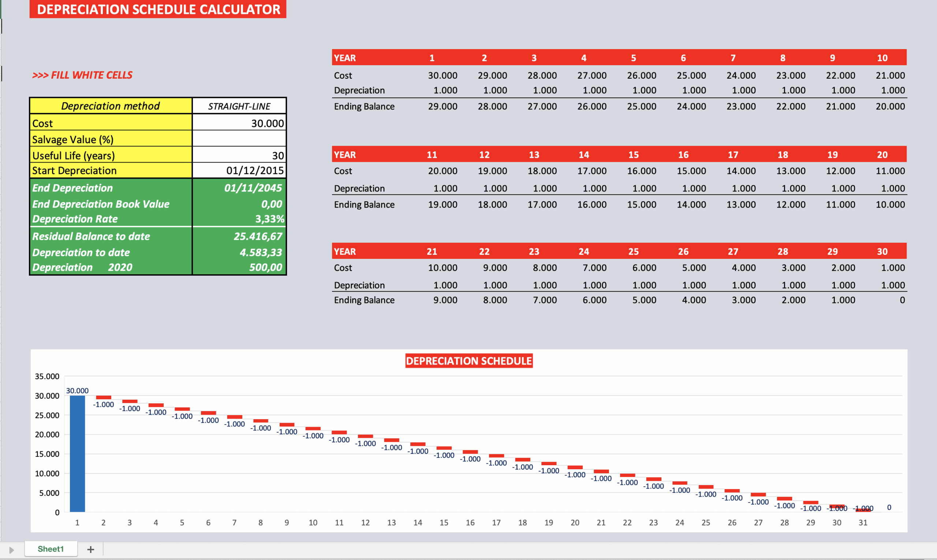Click the DEPRECIATION SCHEDULE CALCULATOR title banner
The width and height of the screenshot is (937, 560).
(158, 9)
